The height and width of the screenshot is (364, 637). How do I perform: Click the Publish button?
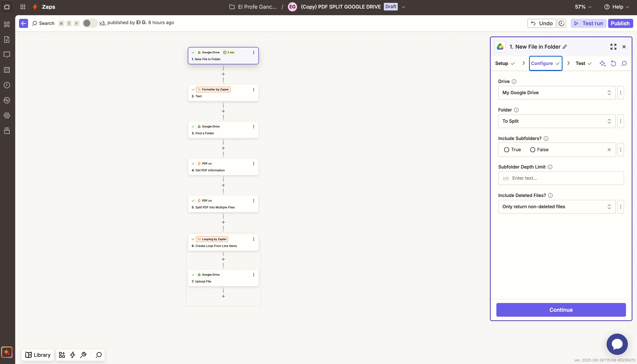620,23
